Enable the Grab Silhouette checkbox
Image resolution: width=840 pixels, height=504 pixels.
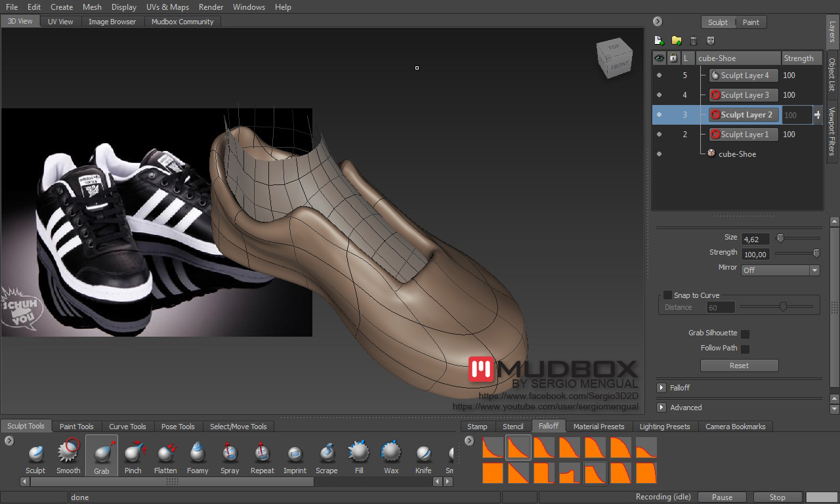coord(745,333)
